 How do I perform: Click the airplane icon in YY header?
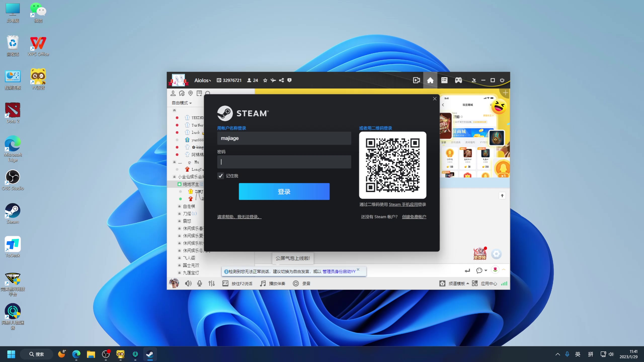[x=273, y=80]
